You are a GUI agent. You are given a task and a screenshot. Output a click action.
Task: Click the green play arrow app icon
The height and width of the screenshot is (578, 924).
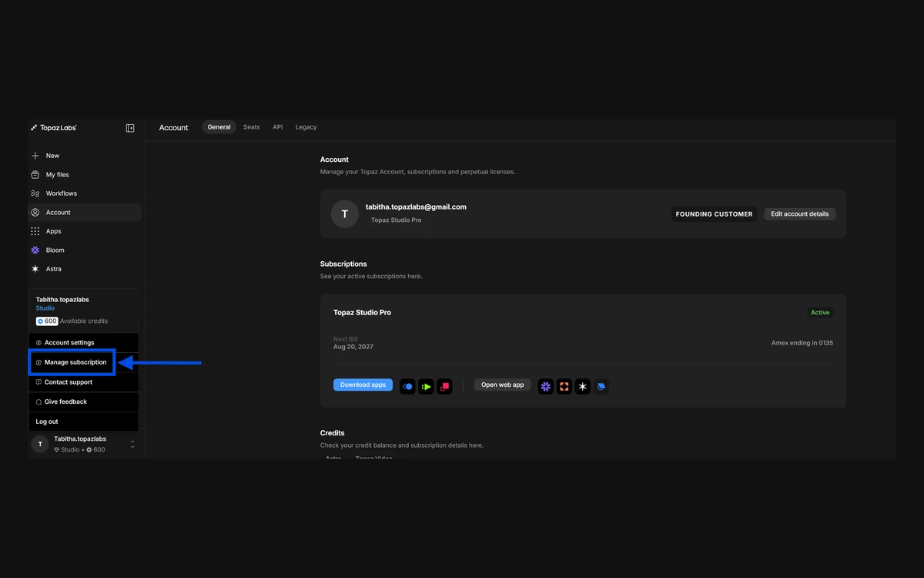tap(426, 386)
